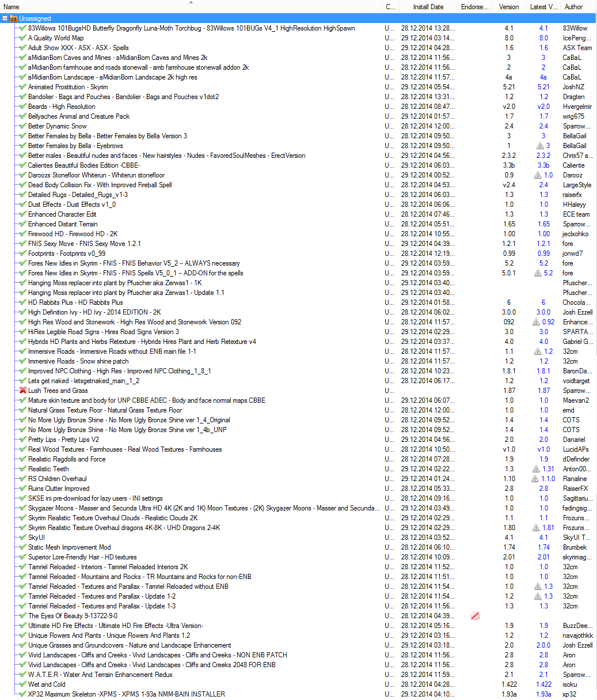Sort by the Install Date column header
This screenshot has height=700, width=597.
[428, 7]
